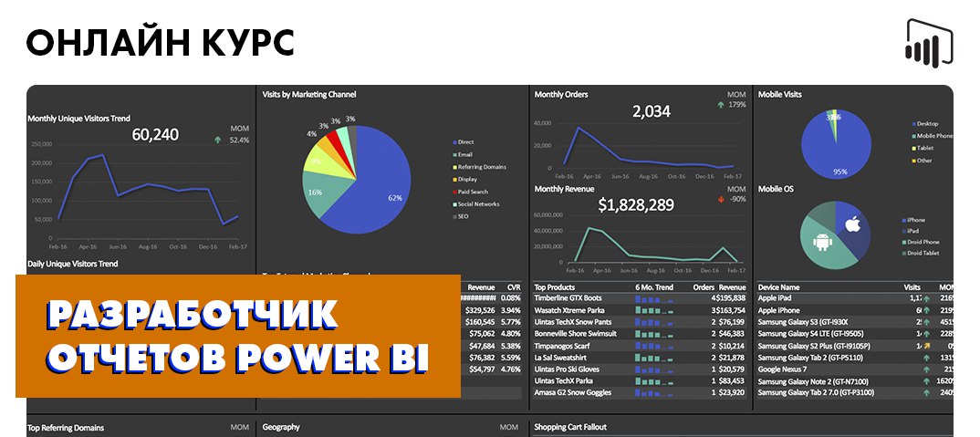Click the green arrow in Google Nexus 7 row
This screenshot has height=437, width=980.
926,369
